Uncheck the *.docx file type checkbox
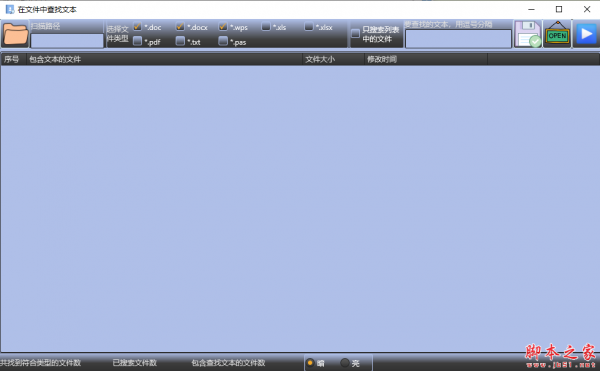The image size is (600, 371). pyautogui.click(x=180, y=27)
